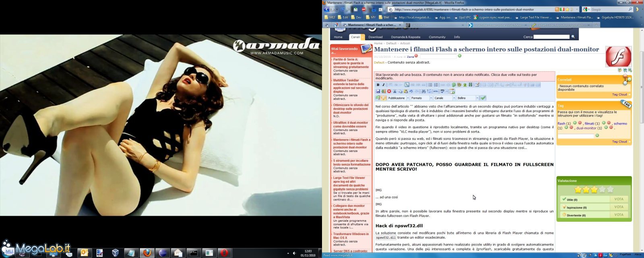The image size is (644, 258).
Task: Reload the page in Firefox
Action: tap(343, 9)
